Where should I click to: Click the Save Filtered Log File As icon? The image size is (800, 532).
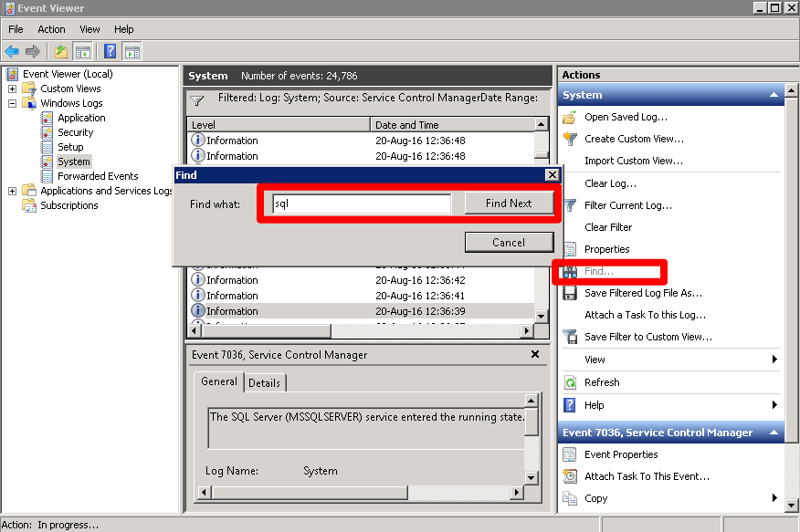[x=568, y=293]
